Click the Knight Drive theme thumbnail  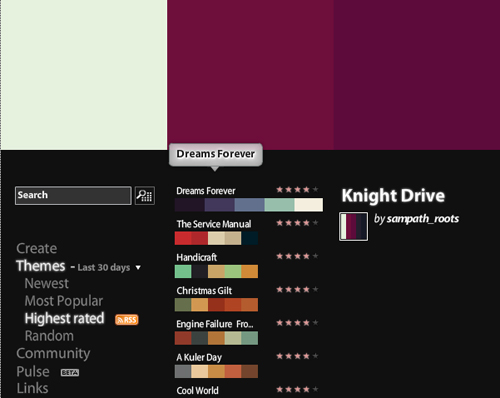(x=353, y=226)
